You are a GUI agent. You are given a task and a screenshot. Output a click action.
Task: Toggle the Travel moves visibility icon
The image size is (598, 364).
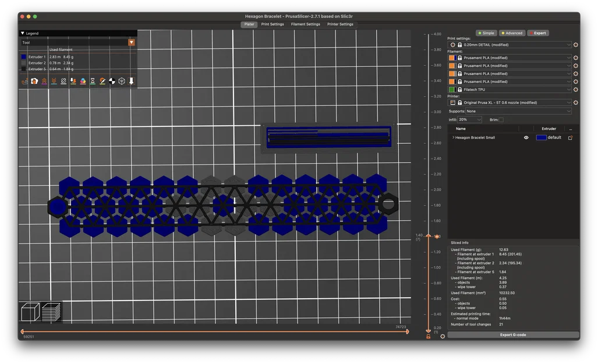click(25, 82)
